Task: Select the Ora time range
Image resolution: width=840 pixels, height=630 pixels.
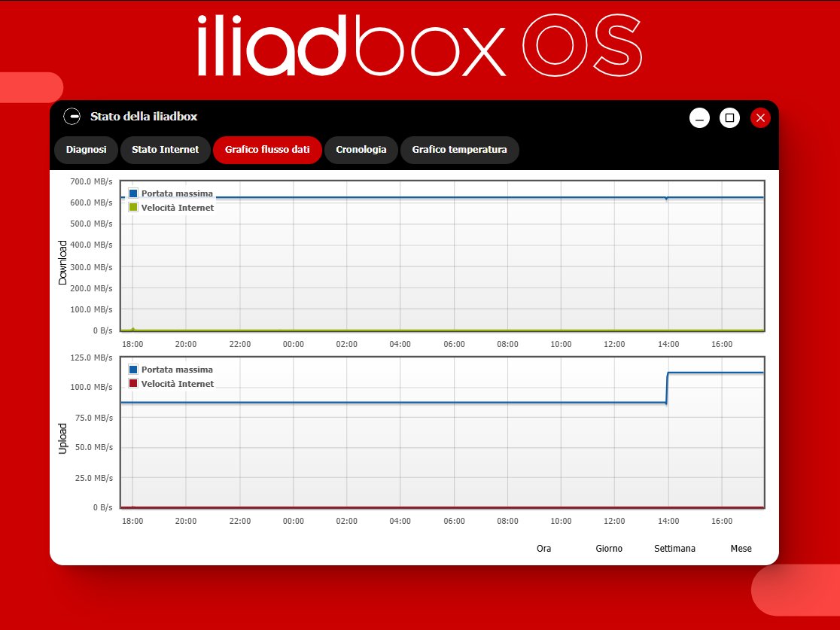Action: click(x=543, y=548)
